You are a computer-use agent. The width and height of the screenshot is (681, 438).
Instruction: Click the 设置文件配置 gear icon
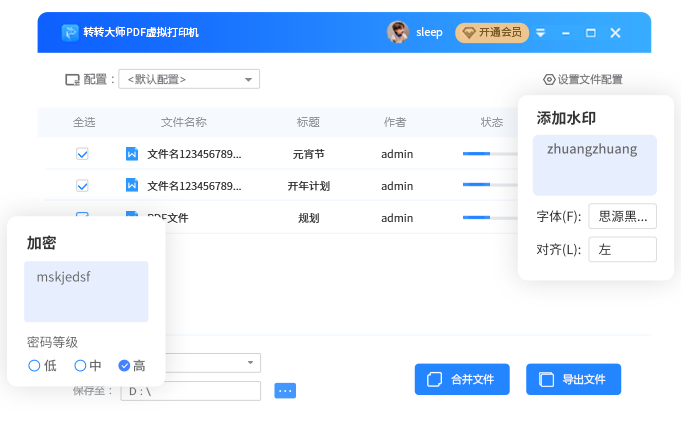click(549, 80)
